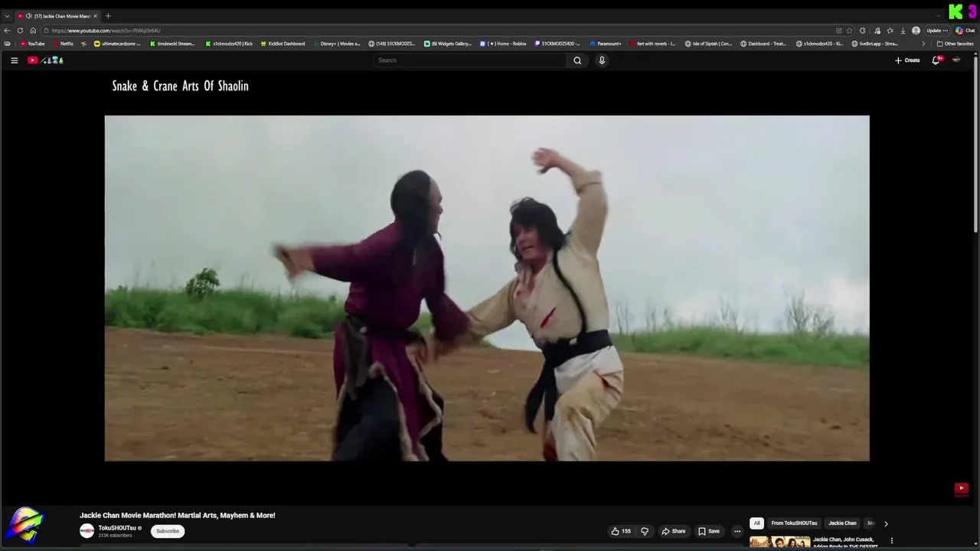980x551 pixels.
Task: Click the browser Update button
Action: (937, 31)
